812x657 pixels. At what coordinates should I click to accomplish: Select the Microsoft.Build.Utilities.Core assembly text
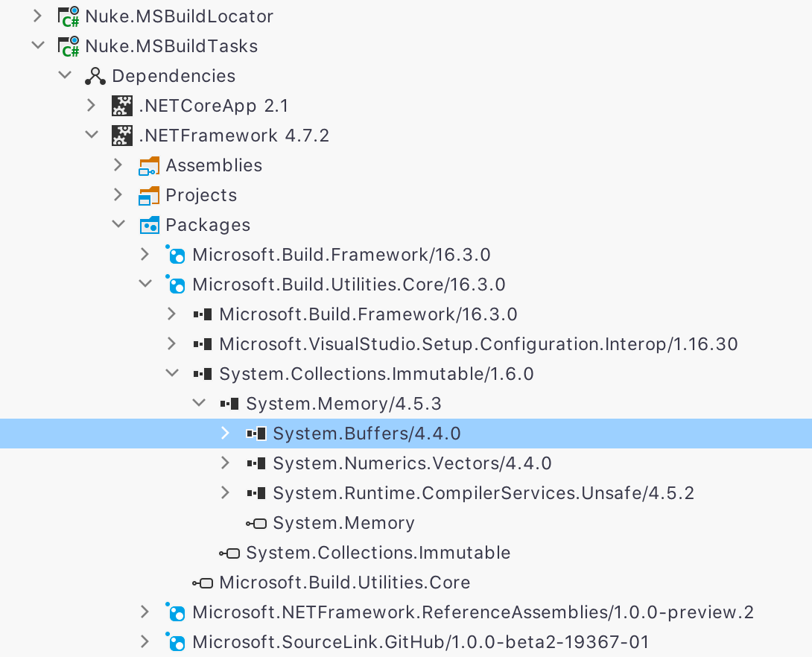345,583
